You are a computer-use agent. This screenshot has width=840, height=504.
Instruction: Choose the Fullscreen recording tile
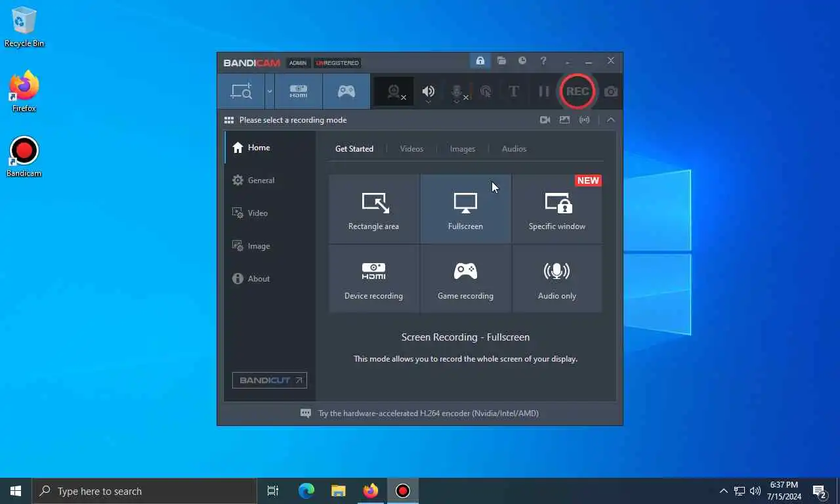465,209
